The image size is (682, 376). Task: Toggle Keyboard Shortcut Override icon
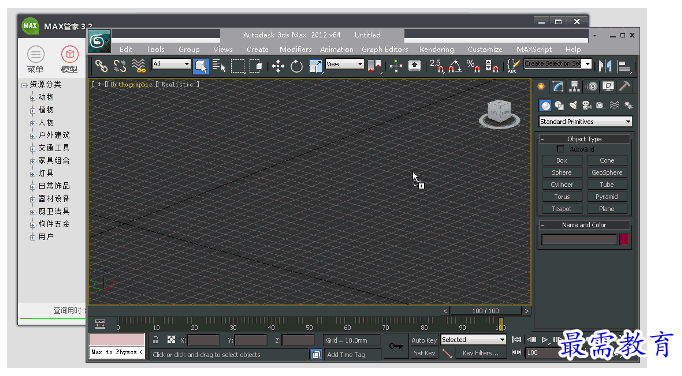pos(415,66)
